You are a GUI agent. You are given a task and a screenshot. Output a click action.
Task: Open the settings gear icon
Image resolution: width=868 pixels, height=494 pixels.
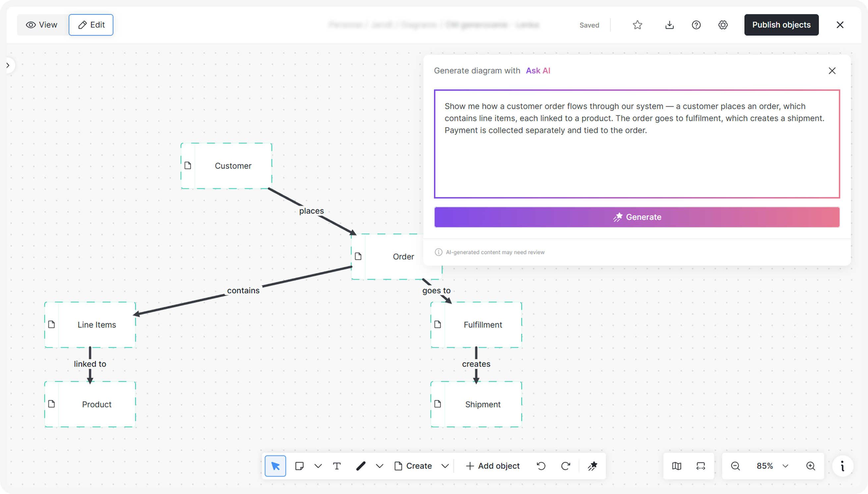723,25
